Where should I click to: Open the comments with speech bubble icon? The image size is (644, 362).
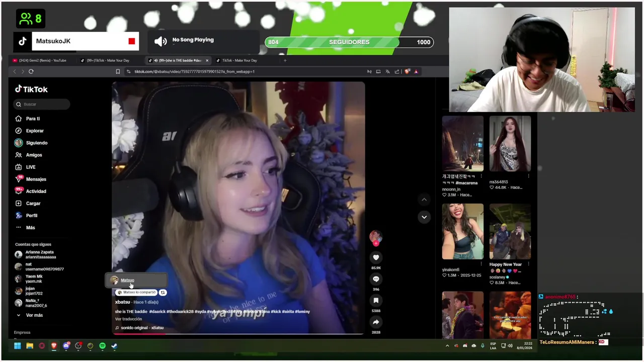coord(376,279)
